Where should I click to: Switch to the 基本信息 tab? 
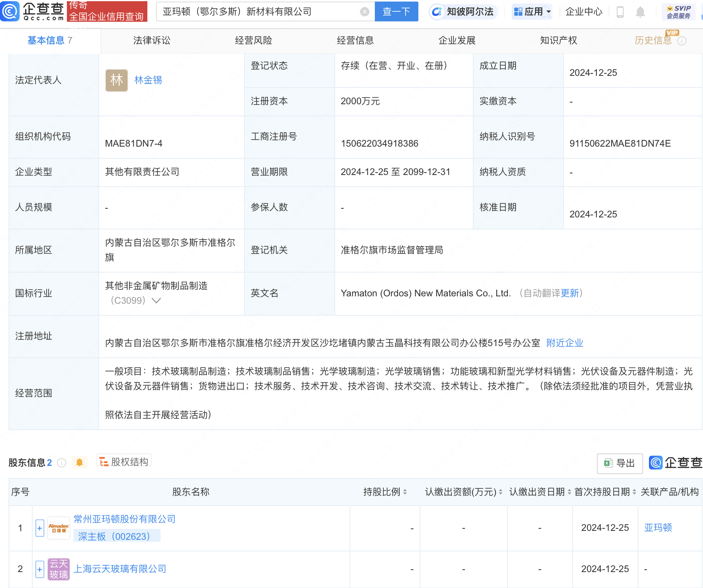tap(50, 40)
